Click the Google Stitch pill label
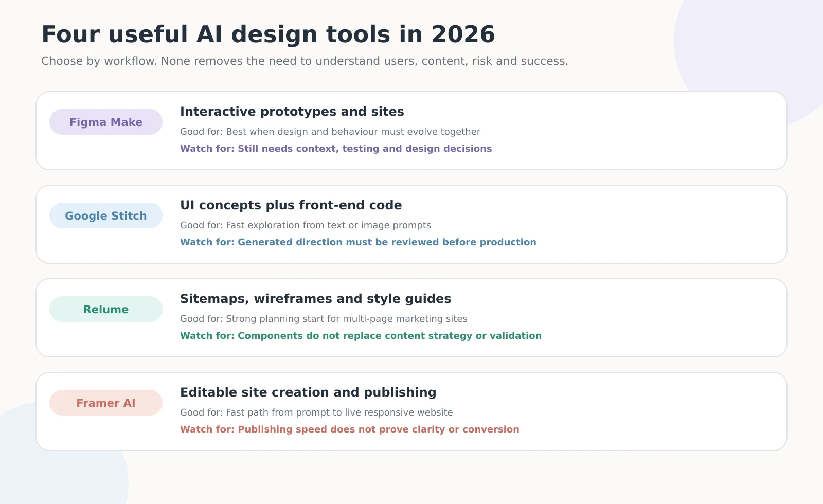823x504 pixels. point(106,215)
